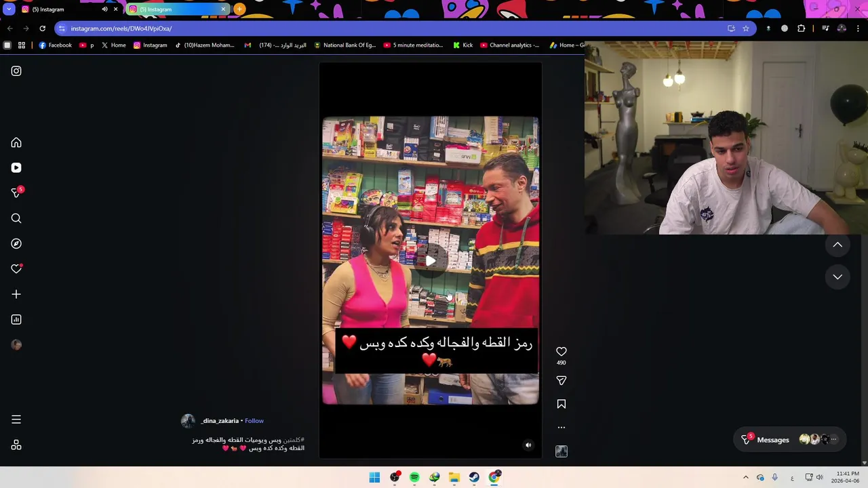Viewport: 868px width, 488px height.
Task: Open the apps grid bookmark shortcut
Action: [x=22, y=45]
